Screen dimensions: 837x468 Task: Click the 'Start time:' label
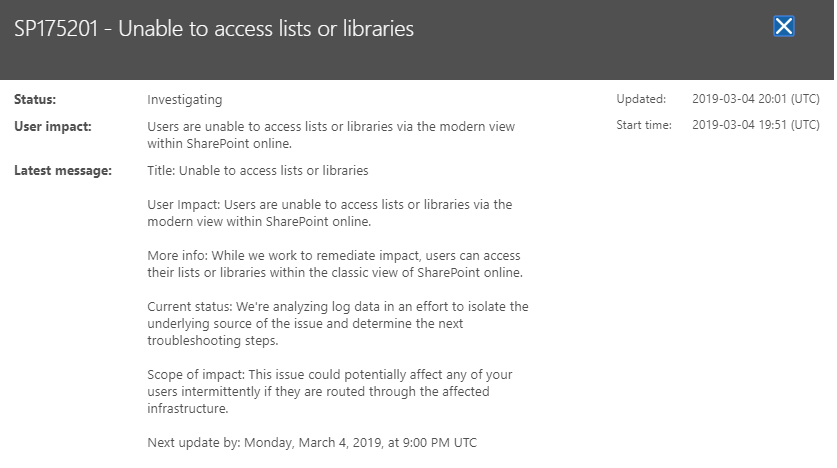(x=645, y=125)
